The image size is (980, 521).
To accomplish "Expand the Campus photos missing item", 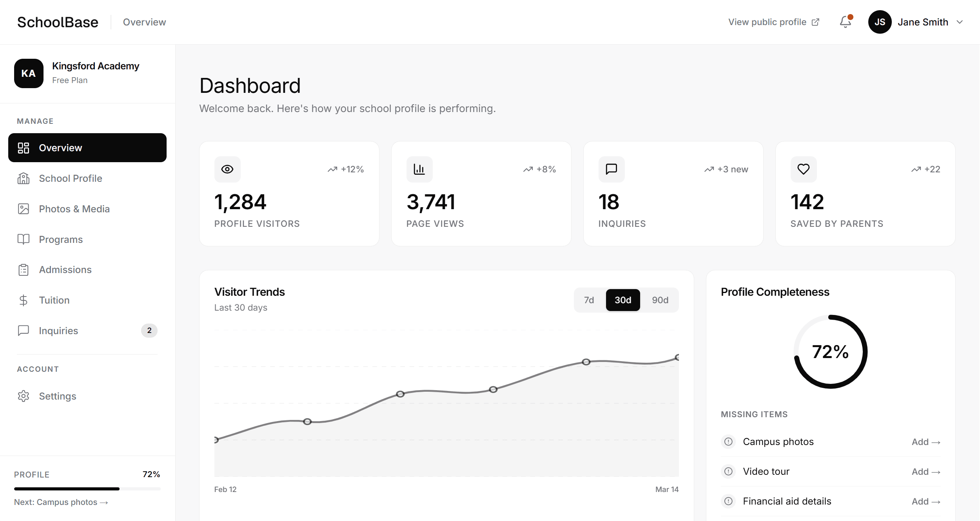I will pyautogui.click(x=778, y=441).
